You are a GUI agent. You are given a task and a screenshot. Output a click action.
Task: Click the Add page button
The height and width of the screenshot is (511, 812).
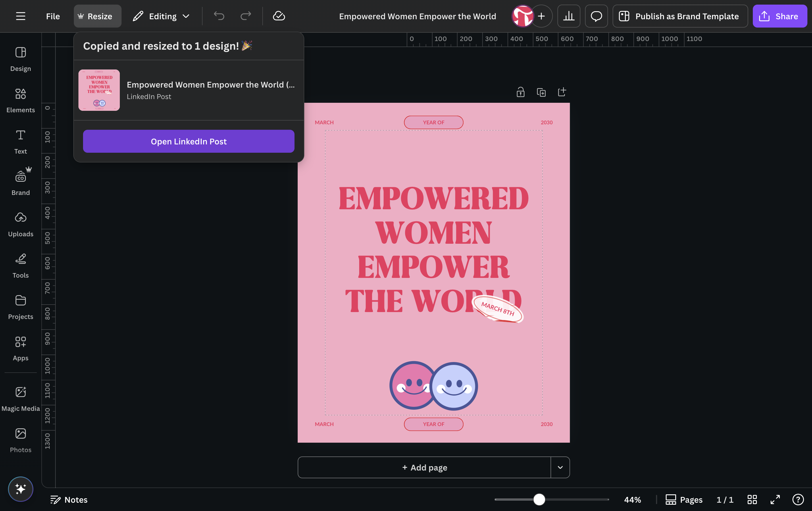coord(424,467)
